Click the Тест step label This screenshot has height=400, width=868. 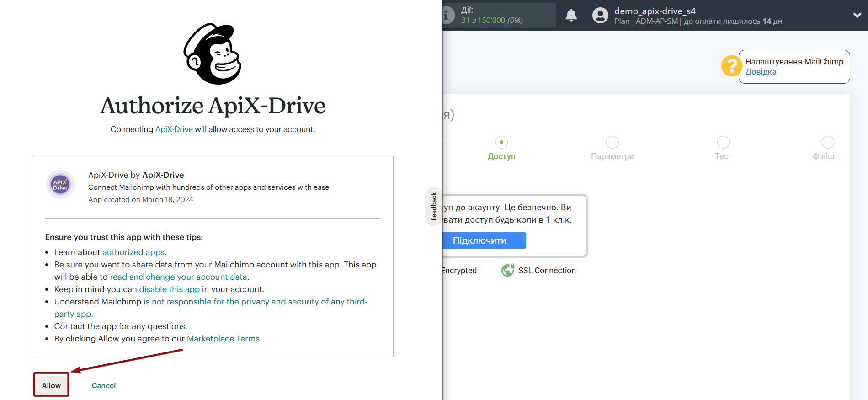(x=723, y=156)
